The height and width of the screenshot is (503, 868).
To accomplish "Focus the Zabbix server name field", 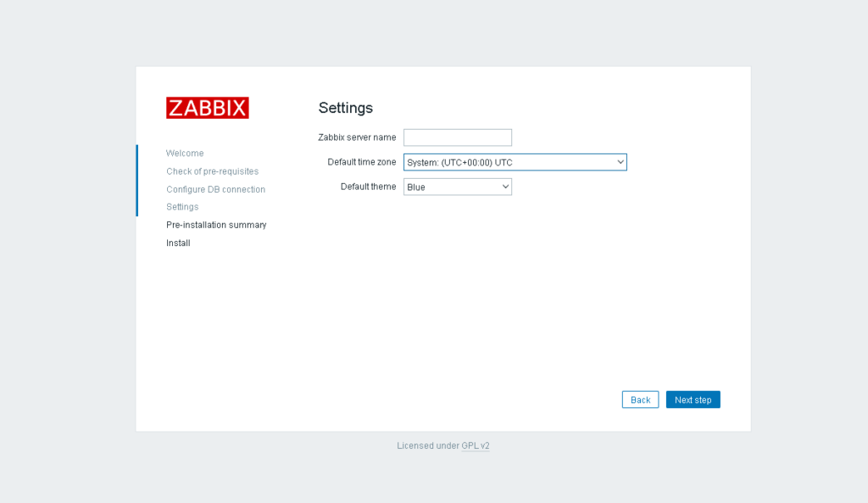I will click(458, 137).
